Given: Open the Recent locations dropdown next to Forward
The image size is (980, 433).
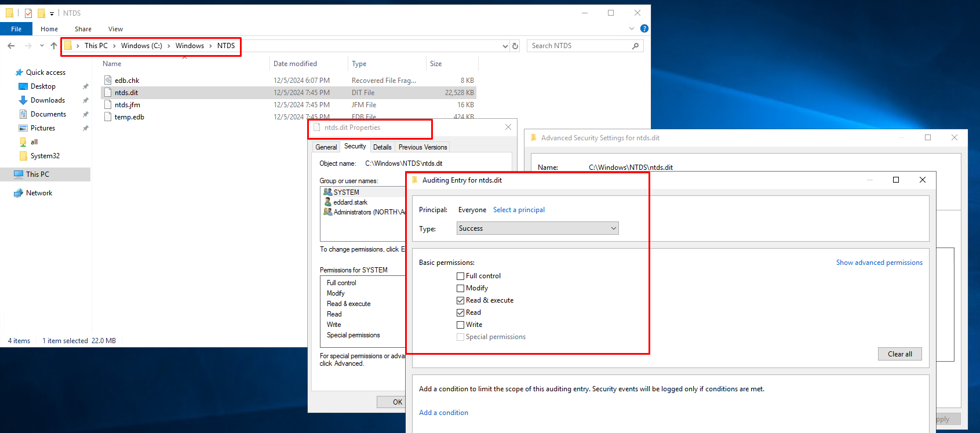Looking at the screenshot, I should [x=42, y=46].
